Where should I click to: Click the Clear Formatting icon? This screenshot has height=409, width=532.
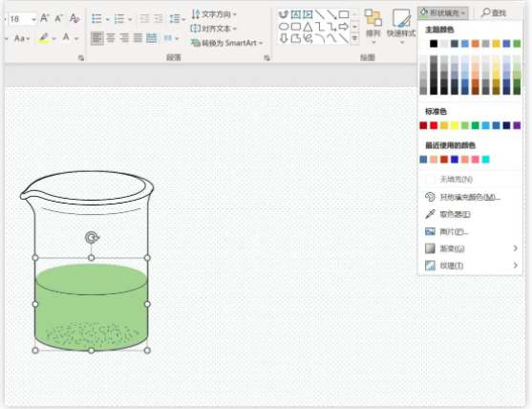(x=74, y=18)
